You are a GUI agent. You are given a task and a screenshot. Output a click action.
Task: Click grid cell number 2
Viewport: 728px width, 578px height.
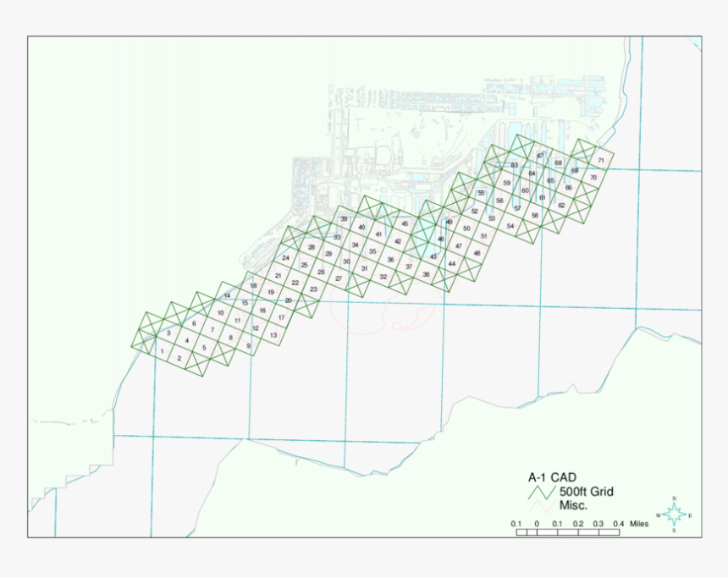(179, 359)
